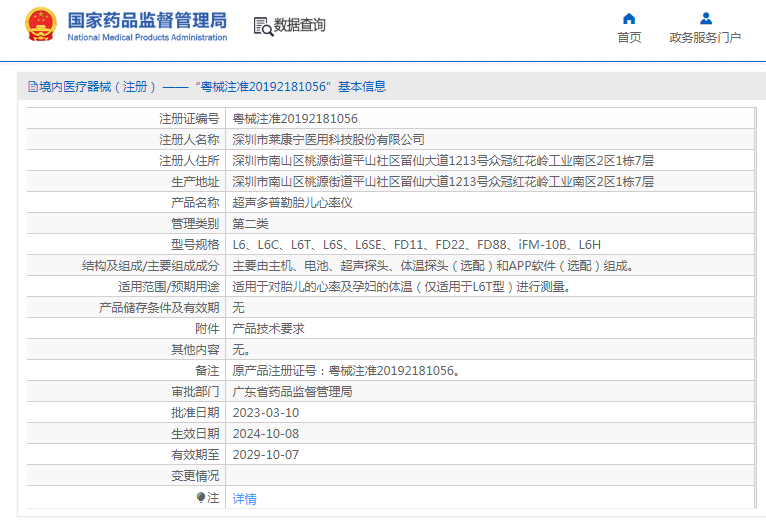Image resolution: width=766 pixels, height=526 pixels.
Task: Click 广东省药品监督管理局 approval department
Action: 292,392
